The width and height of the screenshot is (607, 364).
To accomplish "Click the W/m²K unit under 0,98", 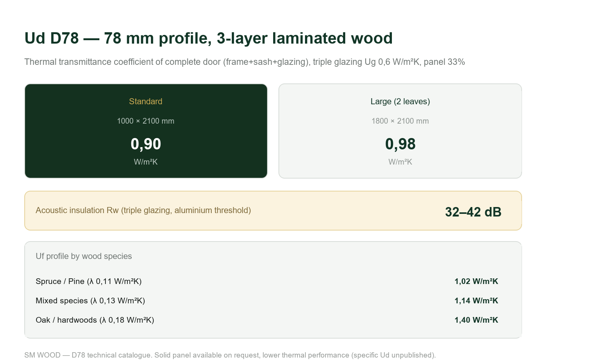I will (400, 162).
